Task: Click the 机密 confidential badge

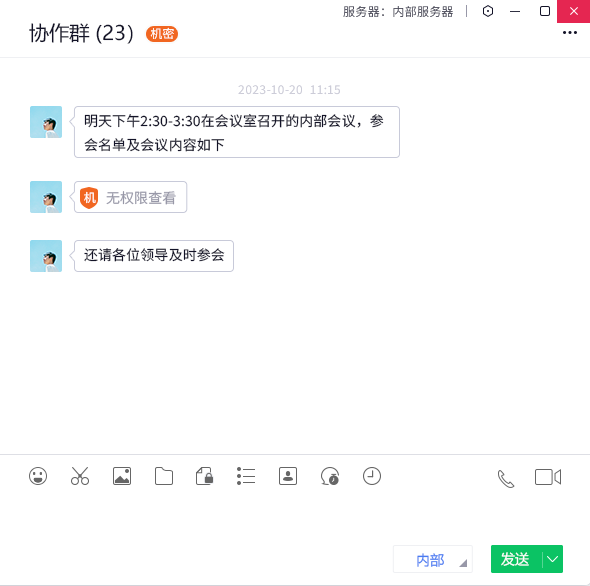Action: point(162,34)
